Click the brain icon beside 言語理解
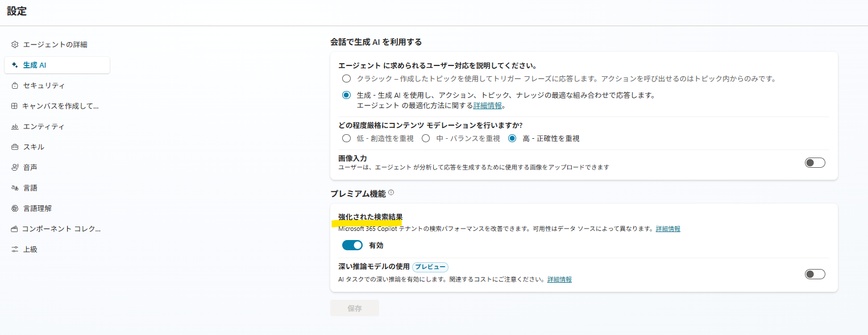868x335 pixels. pos(15,208)
